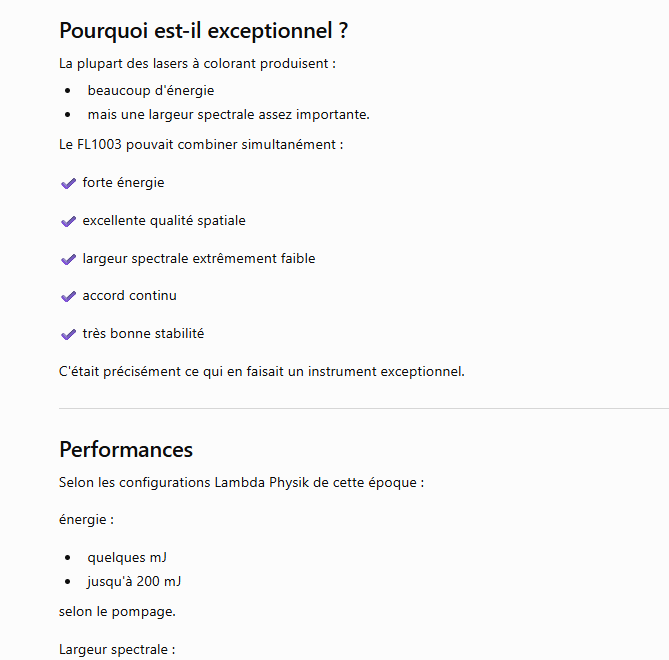Click the text forte énergie
This screenshot has height=660, width=669.
click(123, 183)
